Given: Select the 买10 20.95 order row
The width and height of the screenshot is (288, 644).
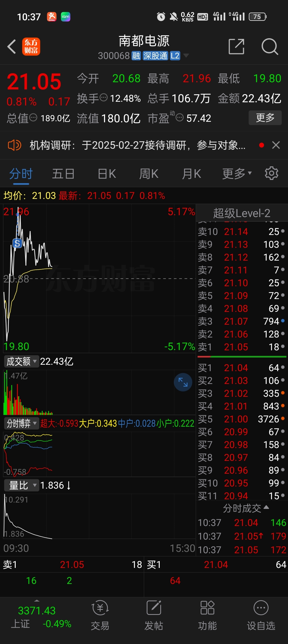Looking at the screenshot, I should (x=242, y=483).
